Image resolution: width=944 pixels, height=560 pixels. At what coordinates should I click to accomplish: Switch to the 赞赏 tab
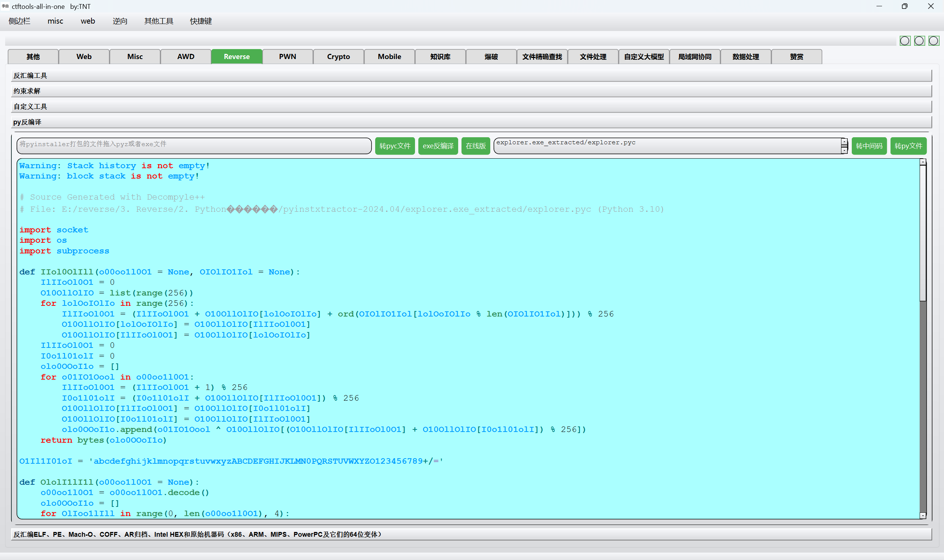click(797, 56)
